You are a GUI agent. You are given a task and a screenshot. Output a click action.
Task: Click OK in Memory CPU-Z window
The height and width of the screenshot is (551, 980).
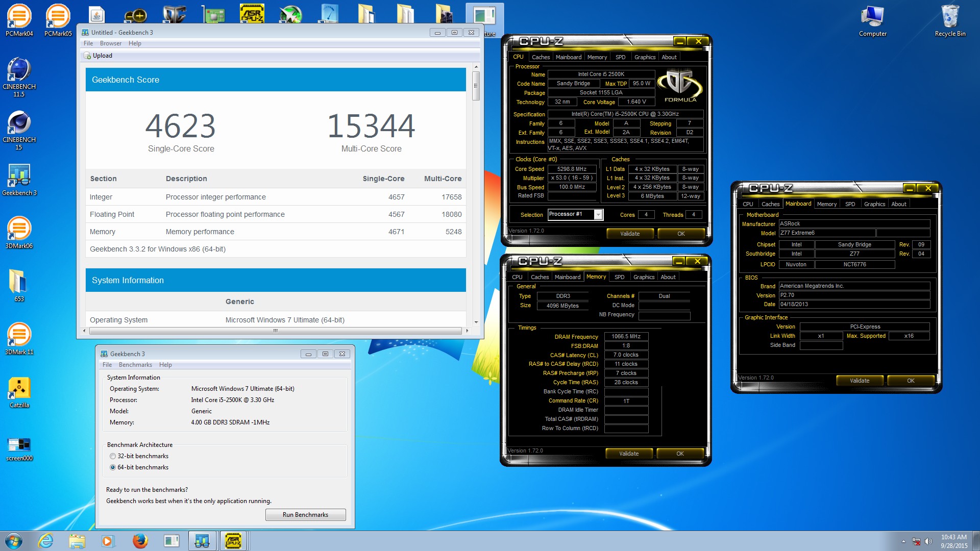coord(680,454)
